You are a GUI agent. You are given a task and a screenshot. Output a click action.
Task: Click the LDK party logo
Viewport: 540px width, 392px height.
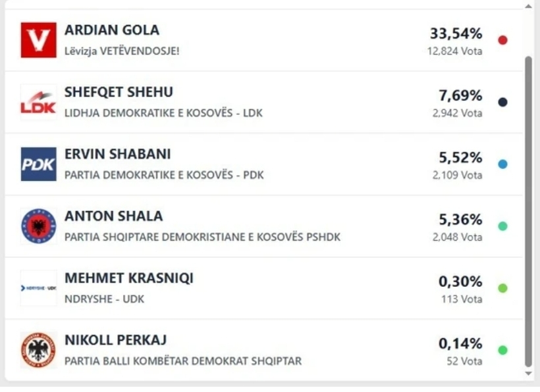[38, 102]
